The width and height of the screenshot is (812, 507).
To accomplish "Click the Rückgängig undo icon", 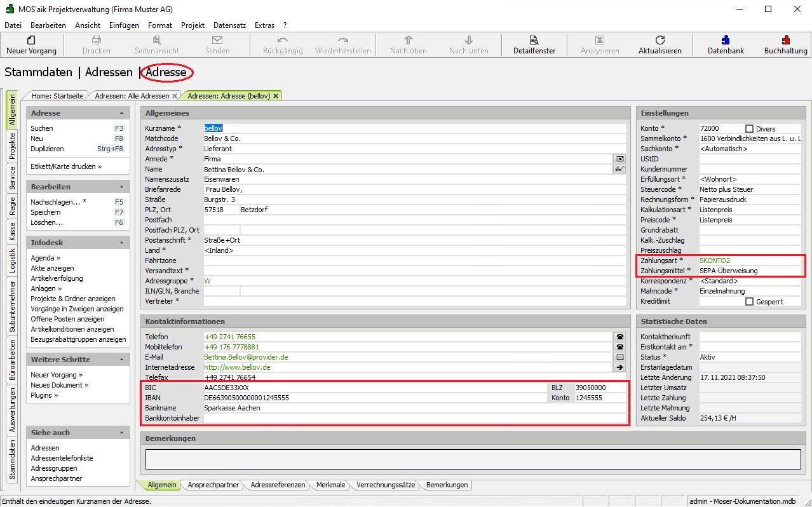I will (x=283, y=40).
